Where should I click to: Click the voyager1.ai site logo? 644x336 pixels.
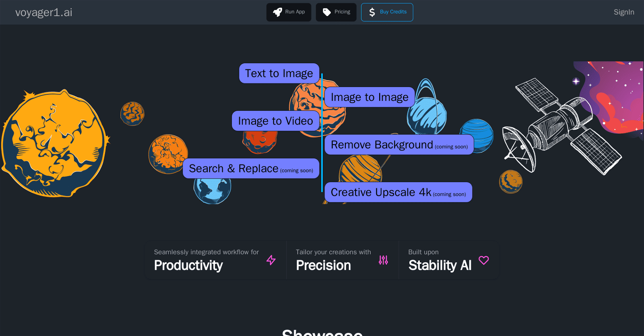44,12
